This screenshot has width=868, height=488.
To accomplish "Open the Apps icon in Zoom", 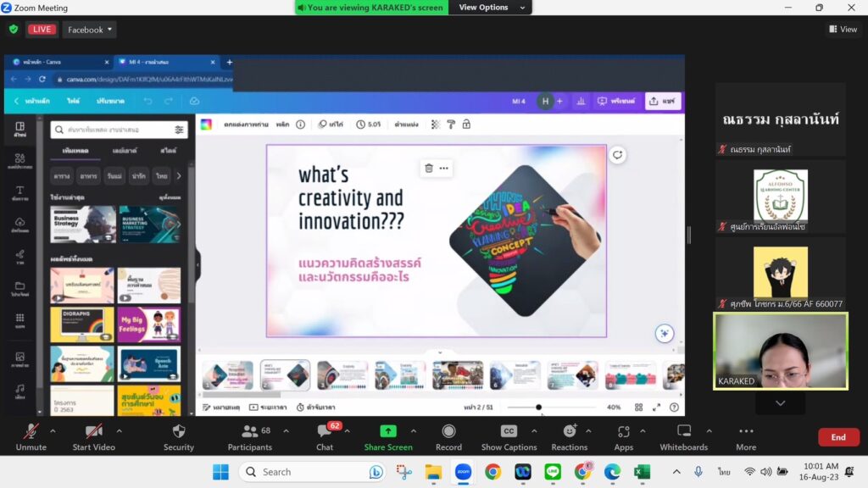I will point(624,436).
